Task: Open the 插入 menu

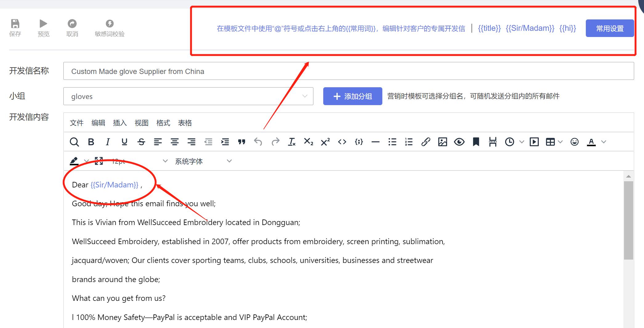Action: pyautogui.click(x=120, y=123)
